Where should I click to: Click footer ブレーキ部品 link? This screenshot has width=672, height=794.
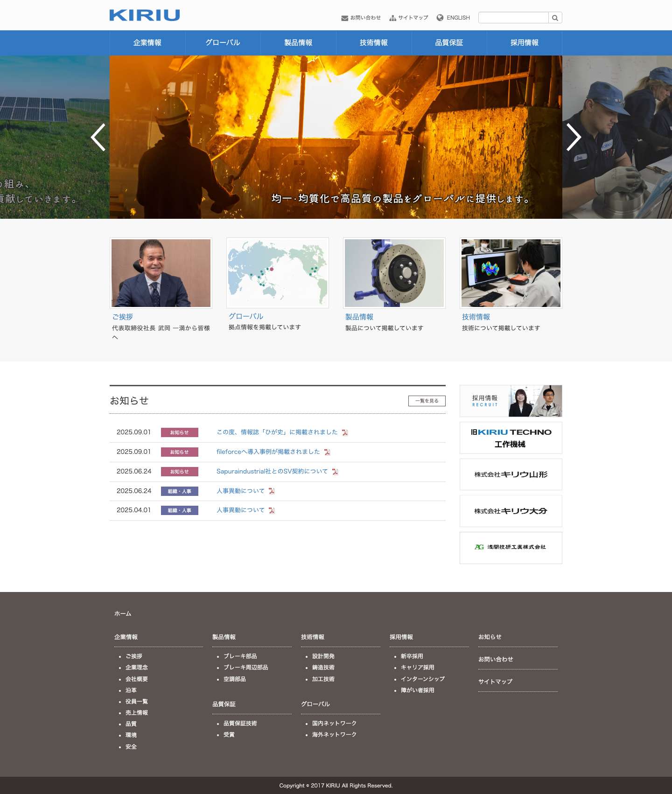point(240,656)
